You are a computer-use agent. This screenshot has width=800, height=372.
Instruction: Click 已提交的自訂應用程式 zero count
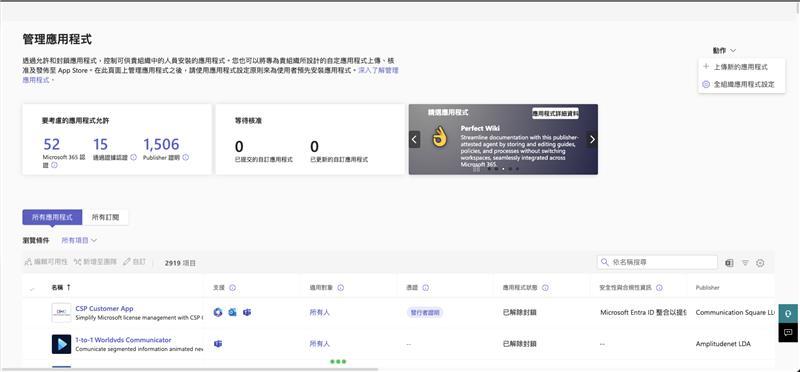coord(239,147)
